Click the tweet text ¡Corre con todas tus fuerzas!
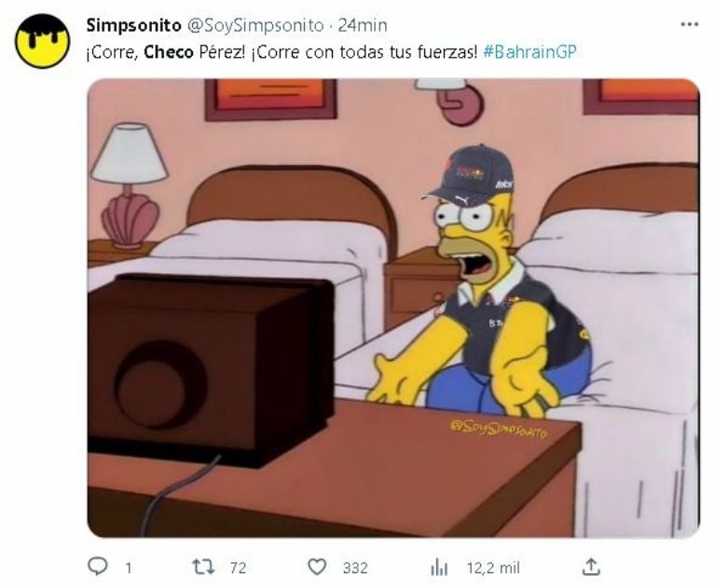The height and width of the screenshot is (588, 716). coord(364,52)
